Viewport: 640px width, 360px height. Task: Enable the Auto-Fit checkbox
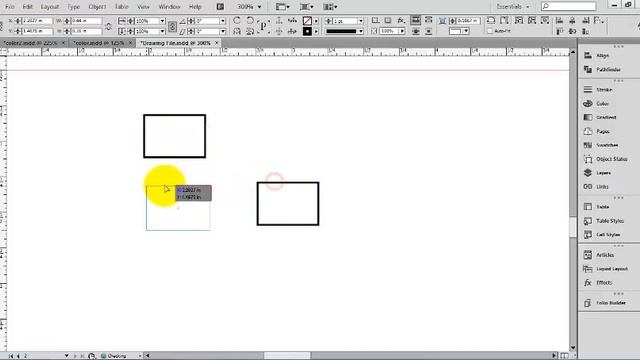pyautogui.click(x=490, y=31)
